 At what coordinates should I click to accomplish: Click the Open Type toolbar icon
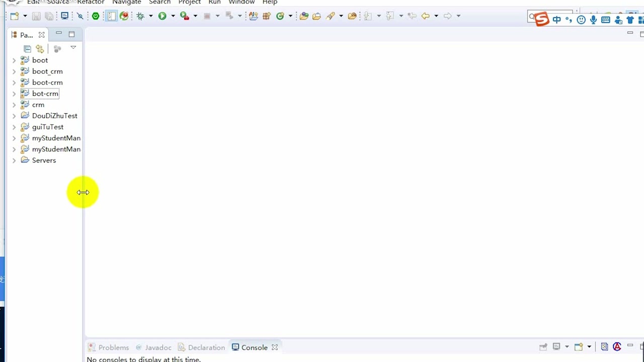(x=304, y=16)
